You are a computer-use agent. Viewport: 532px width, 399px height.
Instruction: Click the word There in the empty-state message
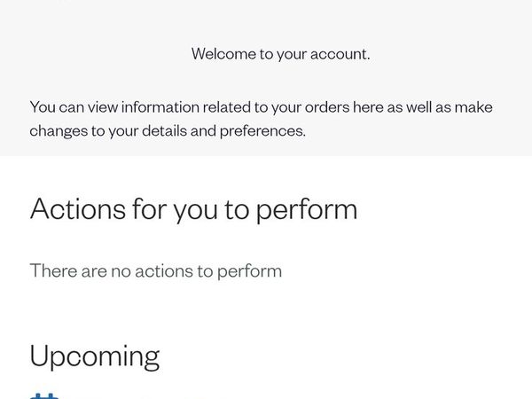[x=53, y=270]
